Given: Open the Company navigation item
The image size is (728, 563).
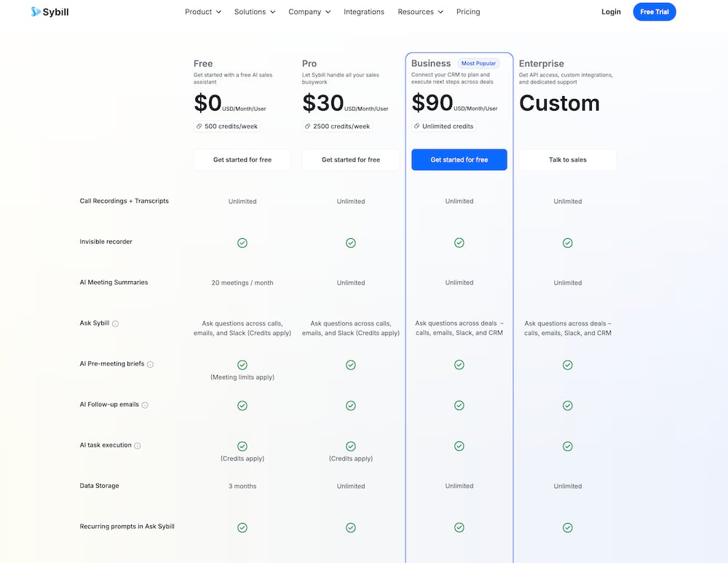Looking at the screenshot, I should pos(309,12).
